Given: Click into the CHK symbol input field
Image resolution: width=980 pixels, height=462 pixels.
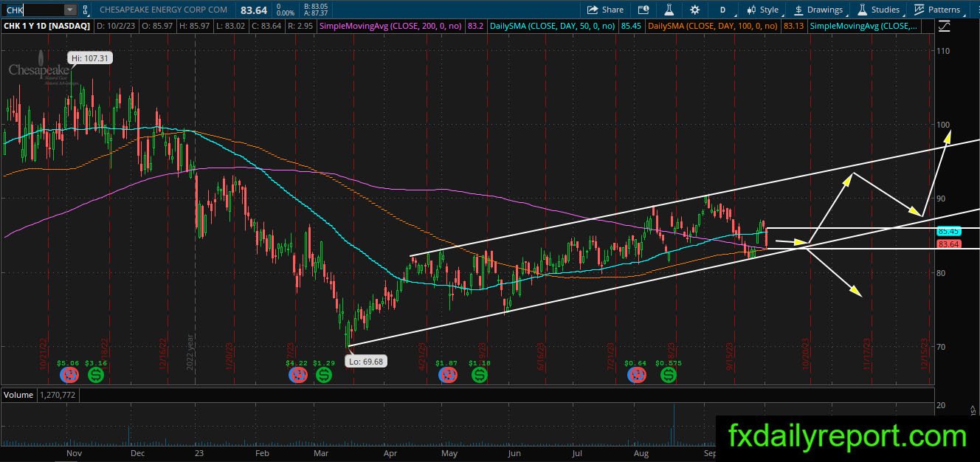Looking at the screenshot, I should click(33, 10).
